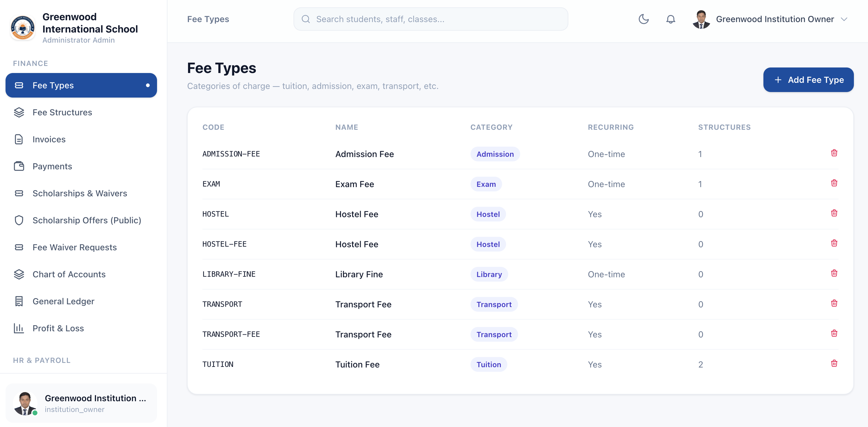
Task: Click the Tuition category badge
Action: coord(489,364)
